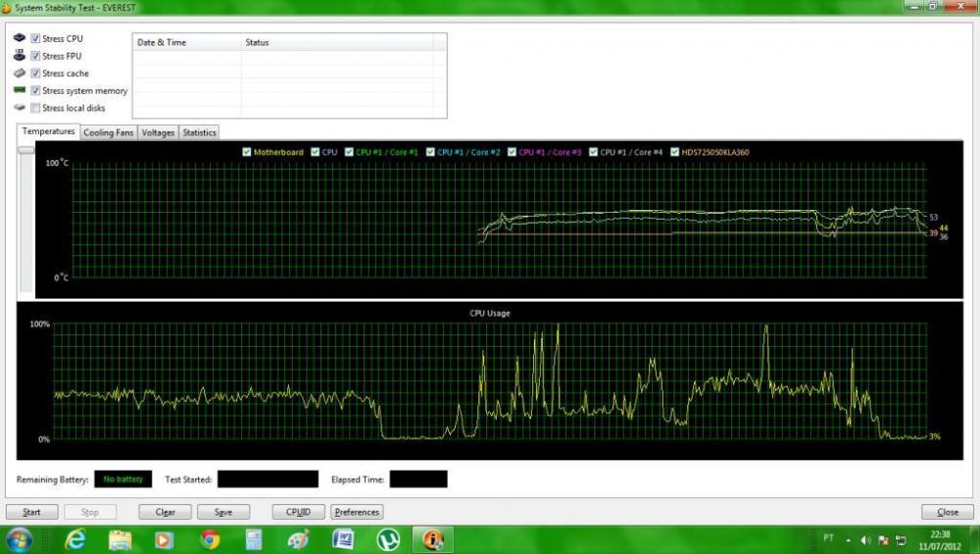Click the Paint icon in the taskbar
This screenshot has height=554, width=980.
tap(299, 539)
